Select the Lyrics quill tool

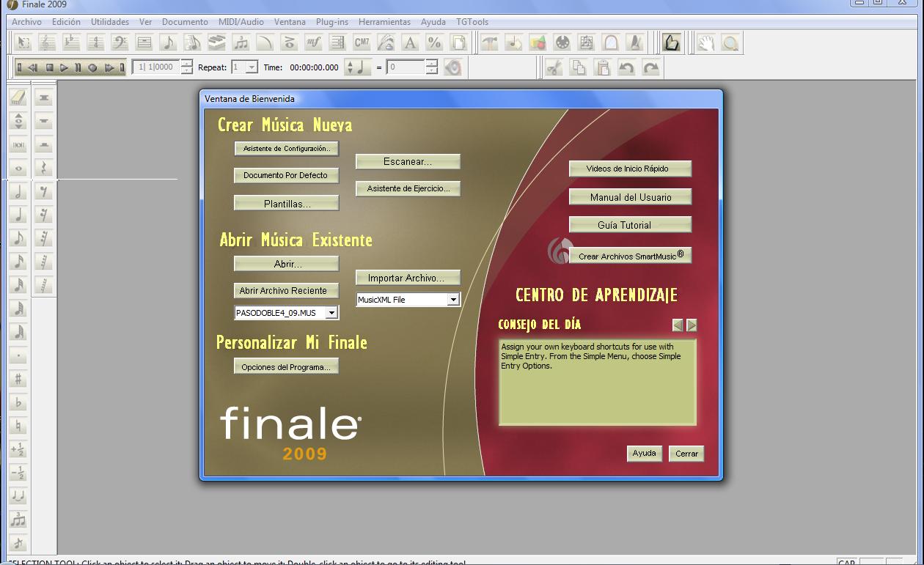click(386, 43)
